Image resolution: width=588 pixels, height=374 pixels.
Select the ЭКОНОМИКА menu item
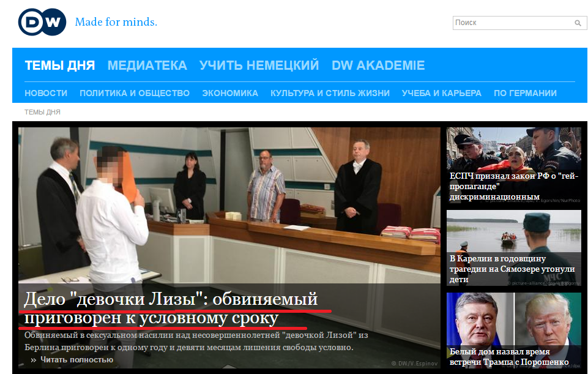(230, 93)
